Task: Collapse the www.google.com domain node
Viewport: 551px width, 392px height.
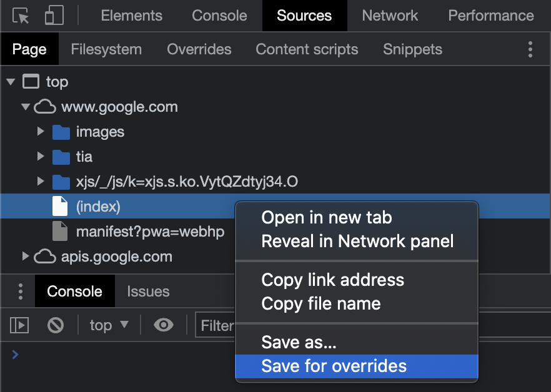Action: click(25, 107)
